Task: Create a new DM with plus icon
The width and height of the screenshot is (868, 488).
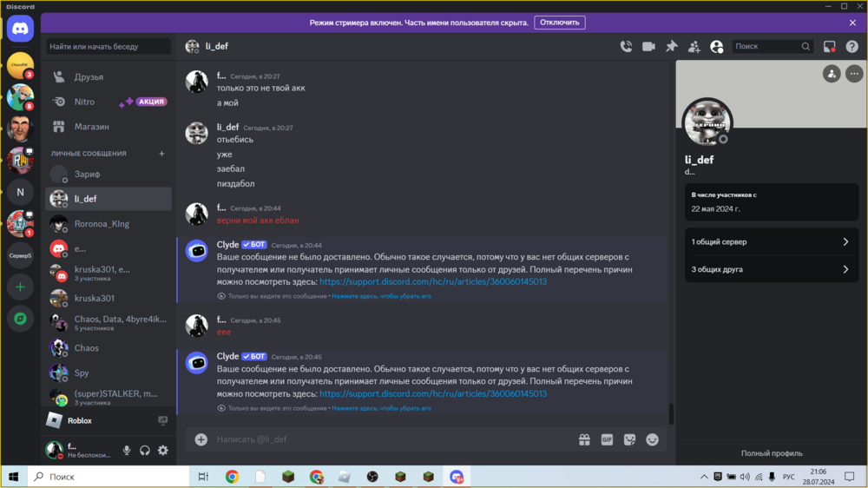Action: tap(161, 154)
